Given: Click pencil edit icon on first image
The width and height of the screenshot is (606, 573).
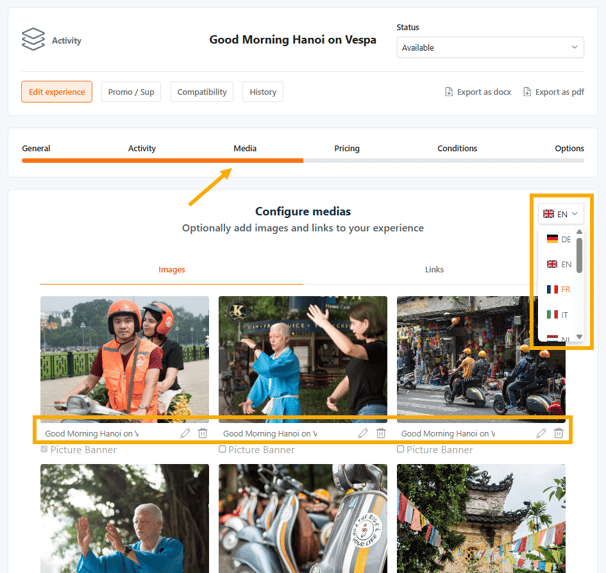Looking at the screenshot, I should coord(185,433).
